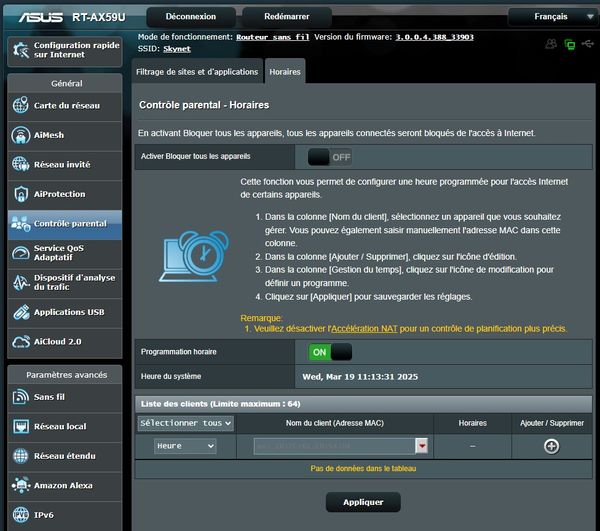Expand client name list red arrow
The height and width of the screenshot is (531, 600).
click(x=422, y=446)
